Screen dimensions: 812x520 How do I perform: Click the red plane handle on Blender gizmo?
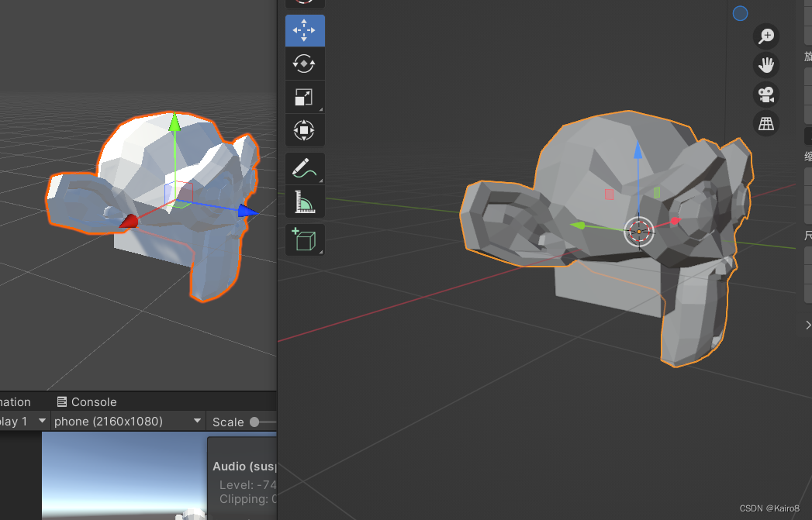click(610, 195)
